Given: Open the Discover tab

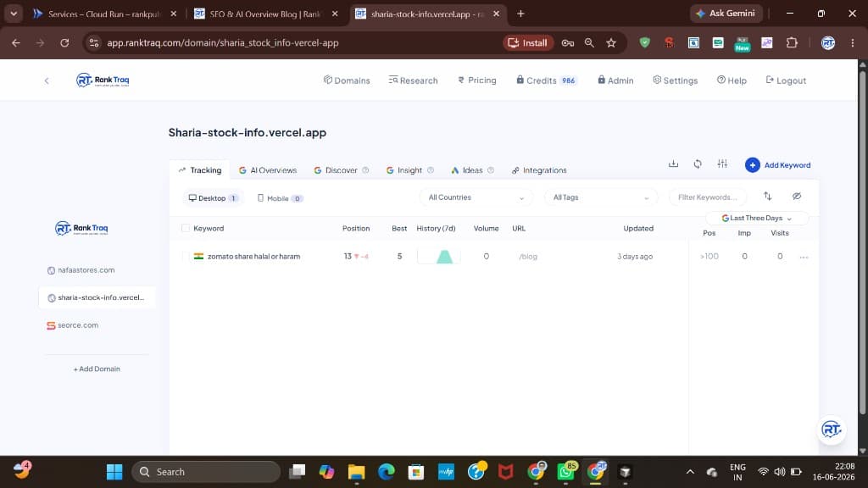Looking at the screenshot, I should (341, 169).
